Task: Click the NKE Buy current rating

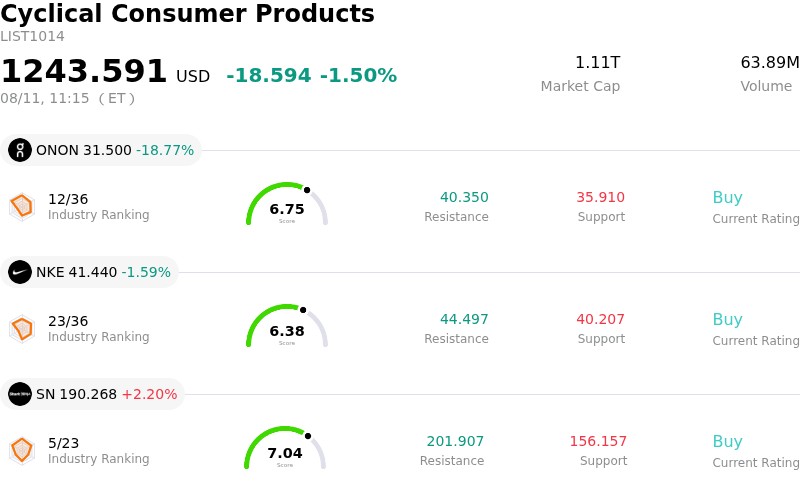Action: point(728,320)
